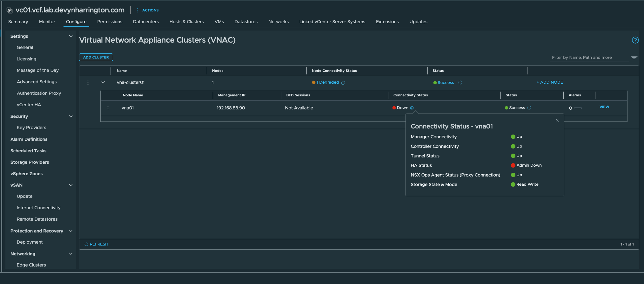Focus the Filter by Name search field
The width and height of the screenshot is (644, 284).
point(589,58)
